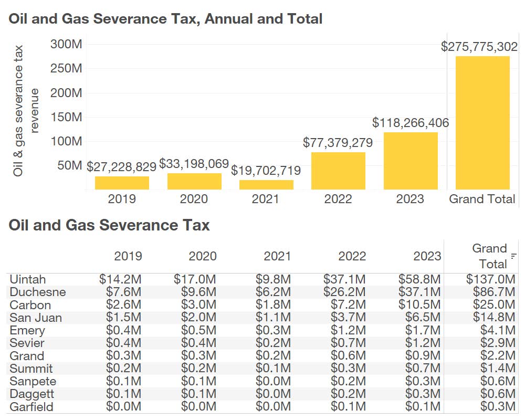Screen dimensions: 525x420
Task: Click the Carbon county row label
Action: pyautogui.click(x=30, y=305)
